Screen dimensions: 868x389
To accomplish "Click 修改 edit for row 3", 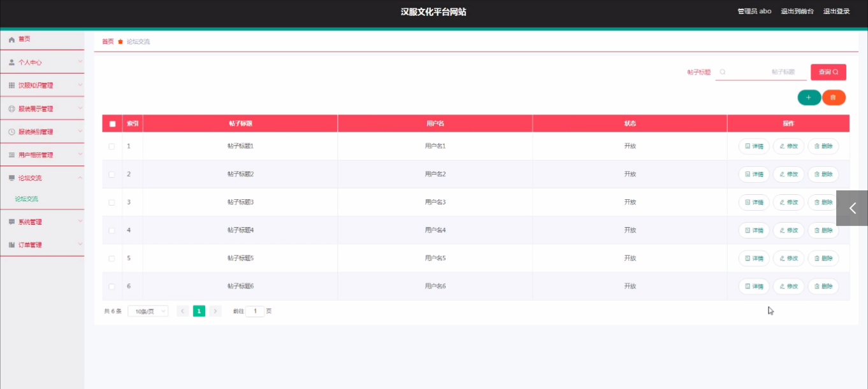I will coord(788,202).
